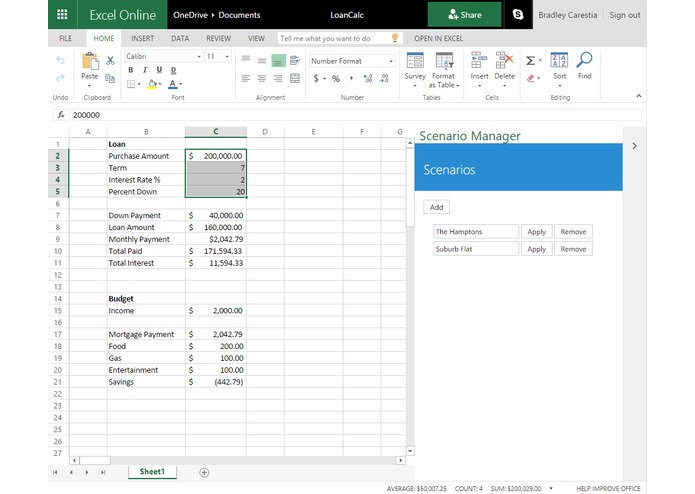Align text left
Screen dimensions: 695x494
246,78
